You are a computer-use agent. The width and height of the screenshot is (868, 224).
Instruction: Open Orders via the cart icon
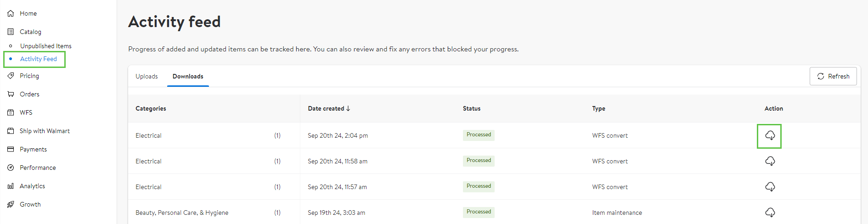pos(11,94)
